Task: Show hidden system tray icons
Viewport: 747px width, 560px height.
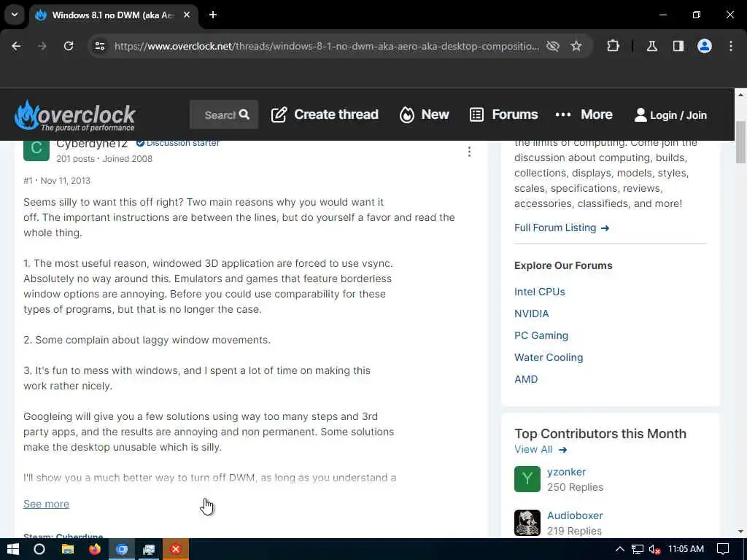Action: (x=620, y=550)
